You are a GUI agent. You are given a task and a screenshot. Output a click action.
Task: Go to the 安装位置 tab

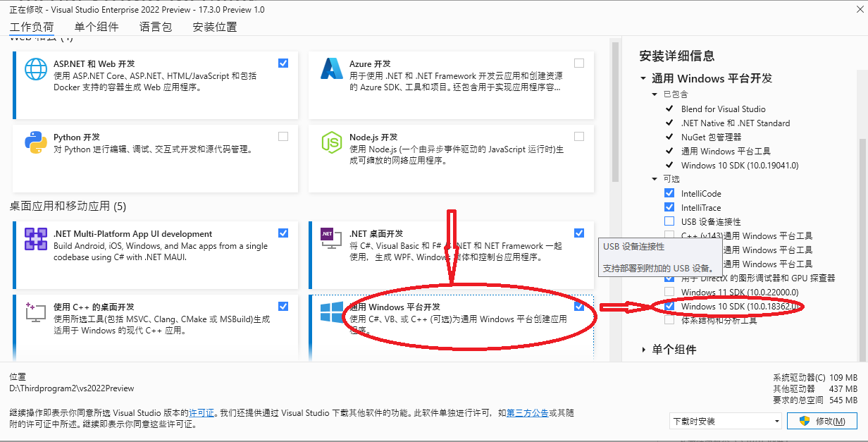215,27
